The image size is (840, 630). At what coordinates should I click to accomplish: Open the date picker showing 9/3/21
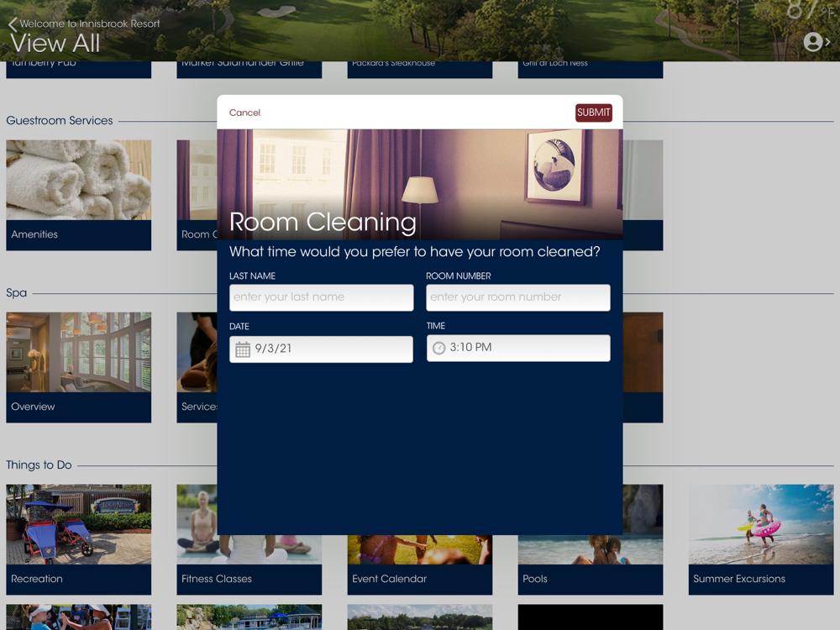click(322, 349)
